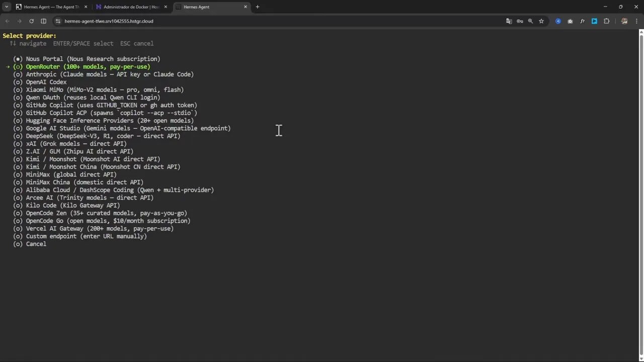Choose Z.AI / GLM Zhipu option
Viewport: 644px width, 362px height.
pyautogui.click(x=73, y=151)
